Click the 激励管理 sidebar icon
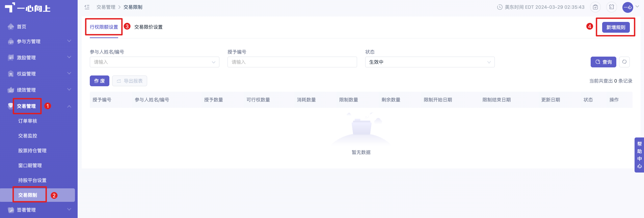The height and width of the screenshot is (218, 644). [11, 58]
